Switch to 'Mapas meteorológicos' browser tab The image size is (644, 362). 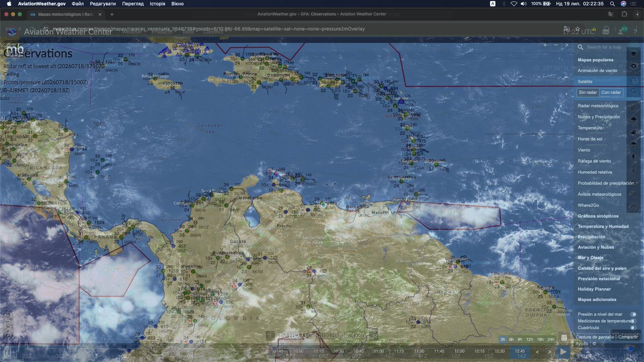click(x=67, y=14)
